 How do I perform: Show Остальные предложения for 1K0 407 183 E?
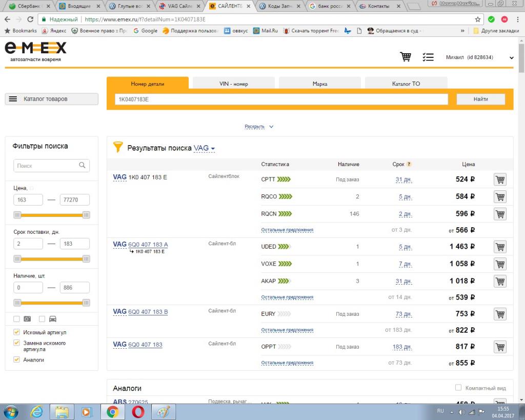(287, 230)
